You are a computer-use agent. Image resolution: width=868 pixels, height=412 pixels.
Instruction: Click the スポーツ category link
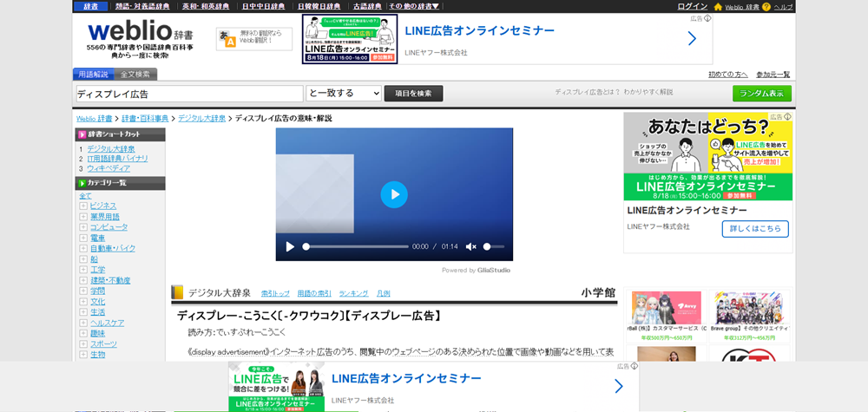pos(103,344)
